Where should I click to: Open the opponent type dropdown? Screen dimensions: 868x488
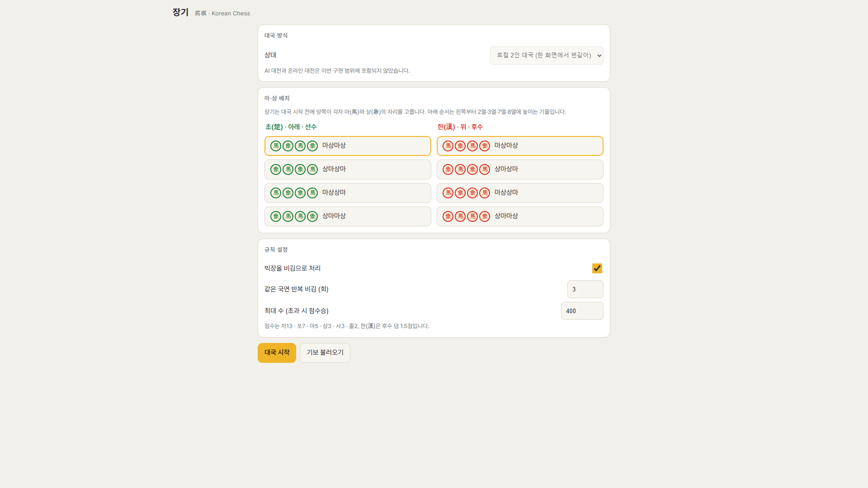tap(547, 56)
